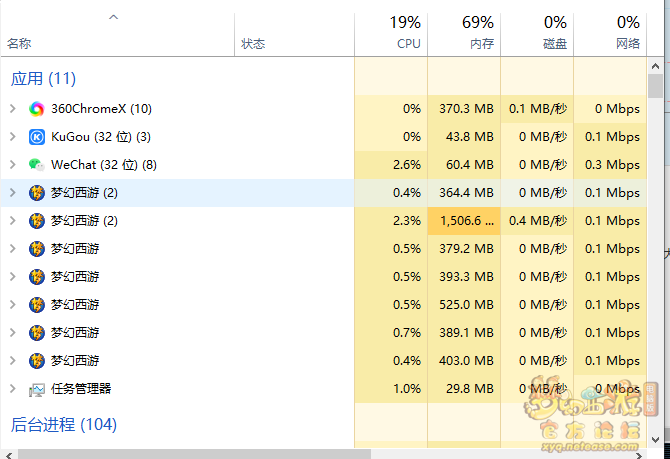Sort by the CPU column header
Screen dimensions: 670x459
[408, 44]
